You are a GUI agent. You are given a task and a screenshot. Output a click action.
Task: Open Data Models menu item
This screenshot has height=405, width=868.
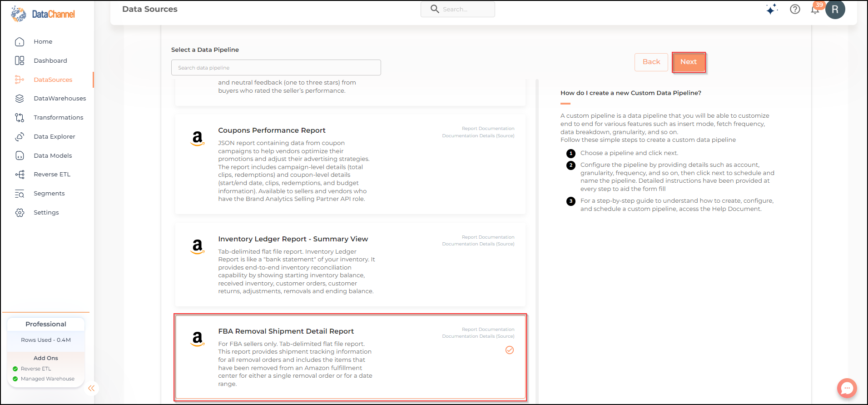pos(53,155)
